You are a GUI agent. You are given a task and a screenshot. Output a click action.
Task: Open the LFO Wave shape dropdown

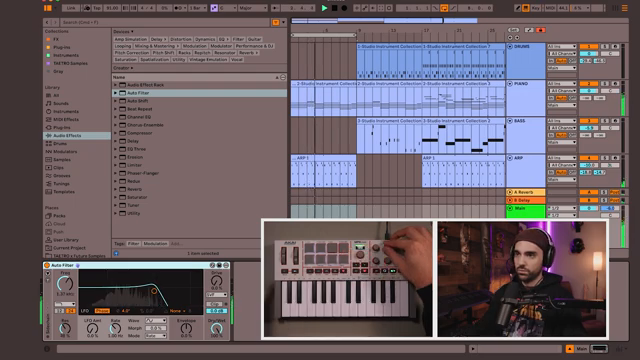(156, 321)
